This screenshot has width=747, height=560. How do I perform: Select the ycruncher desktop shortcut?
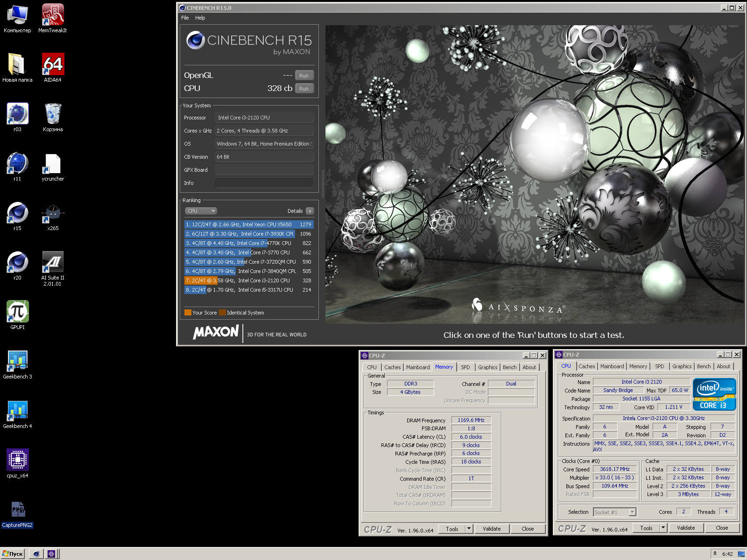point(53,167)
